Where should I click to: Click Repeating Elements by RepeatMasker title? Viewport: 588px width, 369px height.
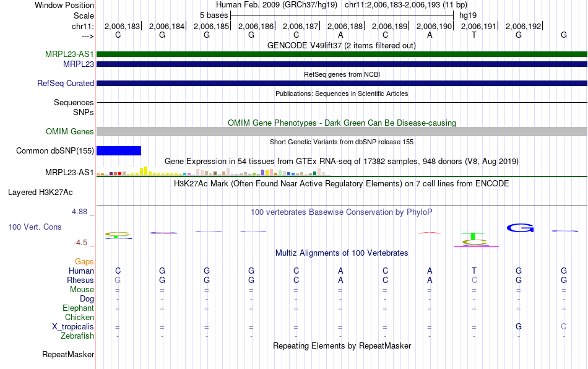[342, 345]
